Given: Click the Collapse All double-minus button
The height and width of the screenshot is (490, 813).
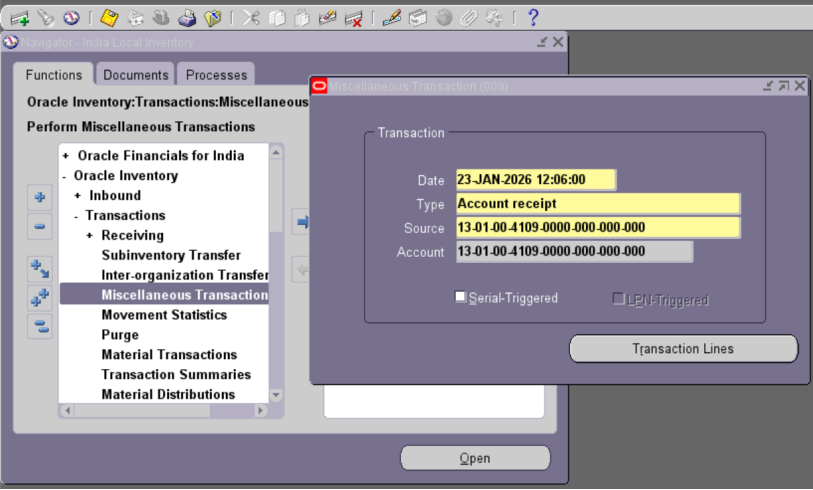Looking at the screenshot, I should tap(40, 327).
